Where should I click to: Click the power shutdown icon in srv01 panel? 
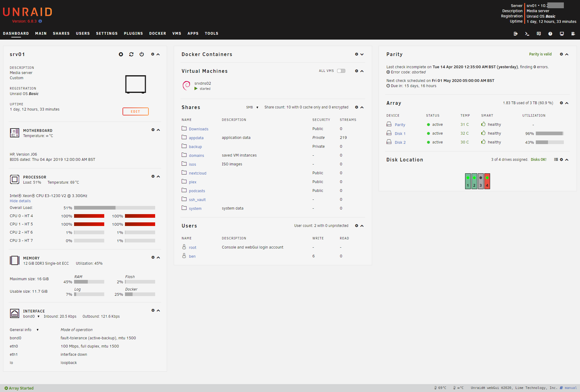[x=142, y=54]
